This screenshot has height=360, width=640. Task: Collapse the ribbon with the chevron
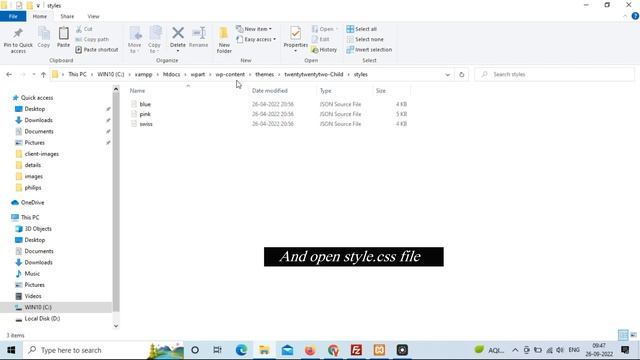click(x=625, y=16)
